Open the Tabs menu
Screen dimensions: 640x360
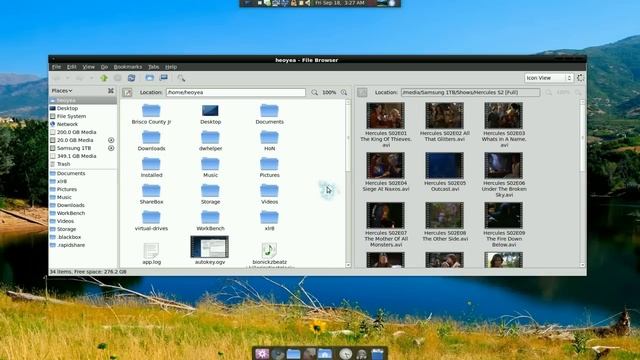coord(153,67)
